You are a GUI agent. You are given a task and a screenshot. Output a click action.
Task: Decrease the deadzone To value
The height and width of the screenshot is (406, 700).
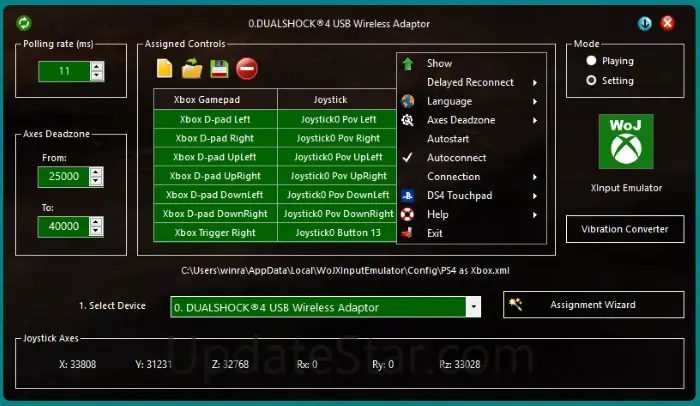click(96, 231)
